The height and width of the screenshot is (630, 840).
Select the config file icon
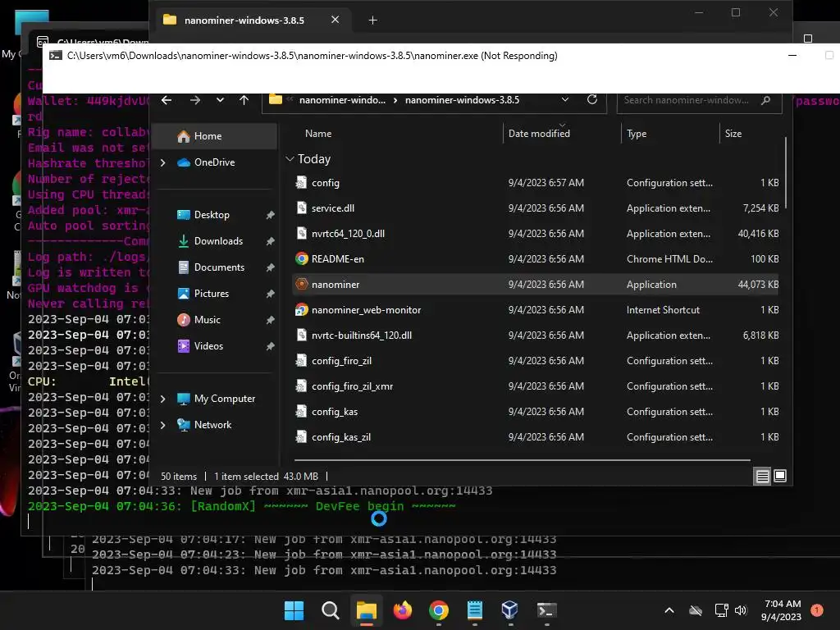coord(302,183)
